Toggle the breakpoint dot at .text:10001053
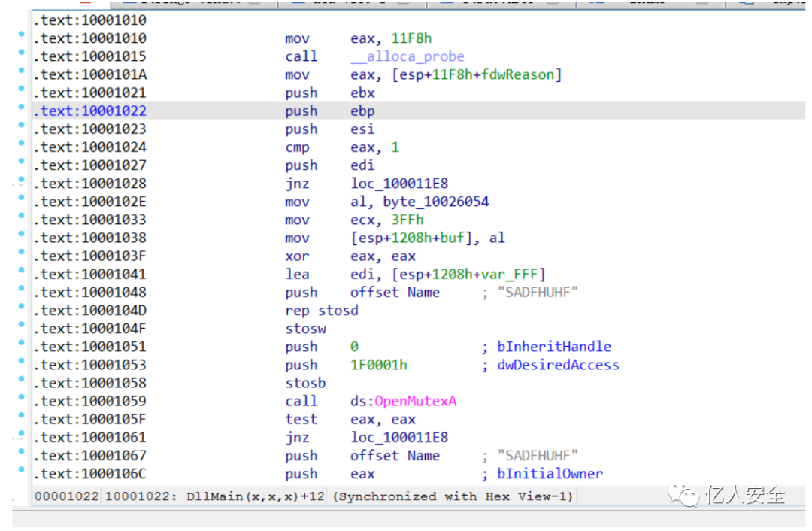Screen dimensions: 812x531 [x=21, y=360]
